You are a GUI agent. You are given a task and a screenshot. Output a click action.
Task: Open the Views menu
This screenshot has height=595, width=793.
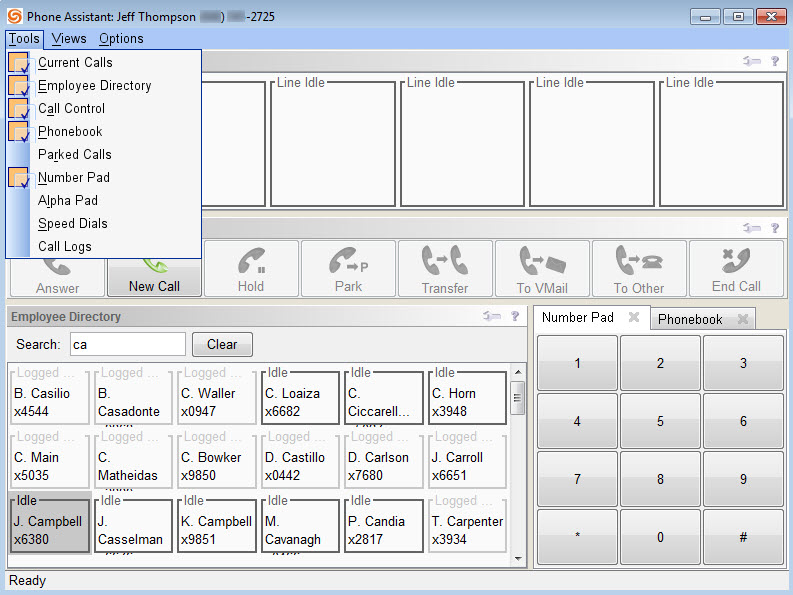coord(69,39)
